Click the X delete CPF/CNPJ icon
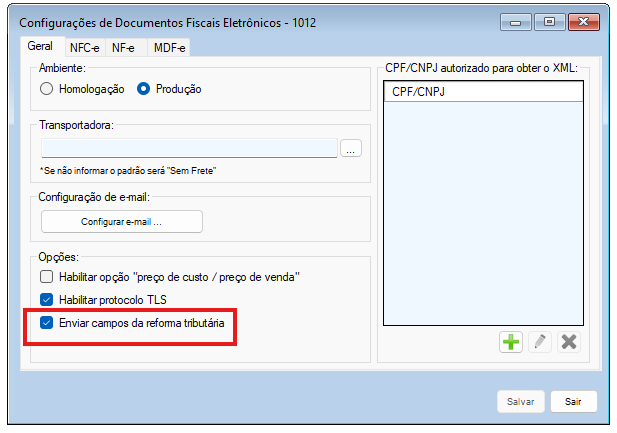This screenshot has height=433, width=617. 569,342
